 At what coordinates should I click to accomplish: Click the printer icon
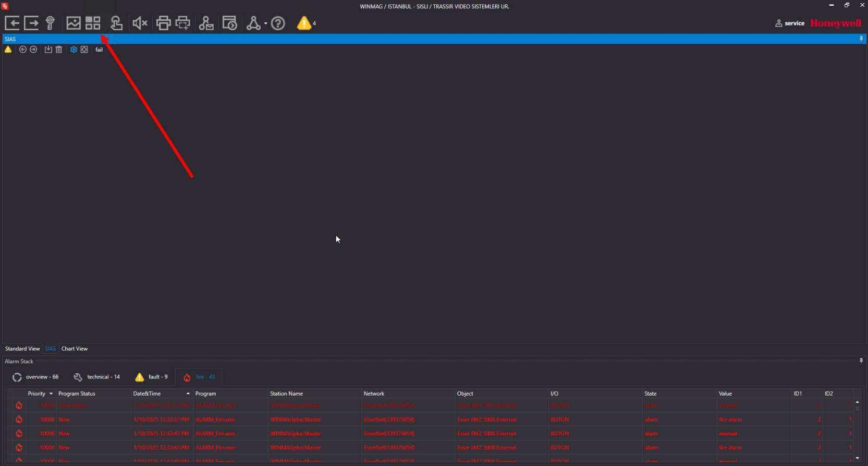click(163, 23)
